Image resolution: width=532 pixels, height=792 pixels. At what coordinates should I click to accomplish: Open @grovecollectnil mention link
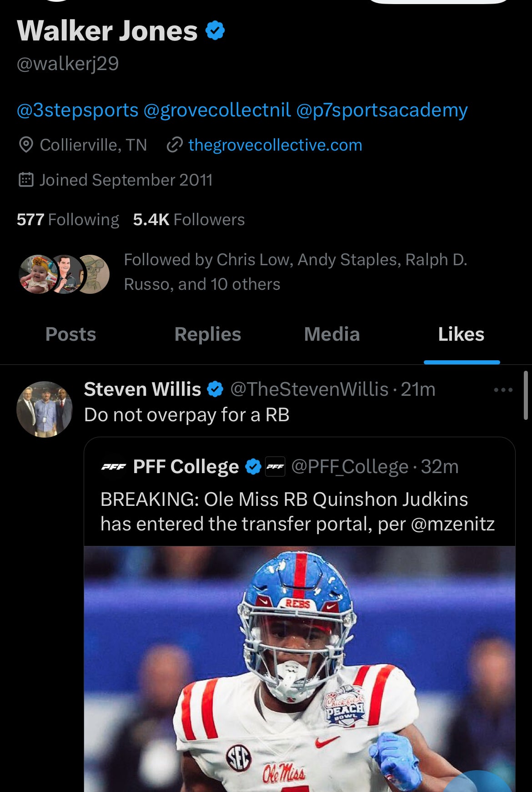(217, 110)
